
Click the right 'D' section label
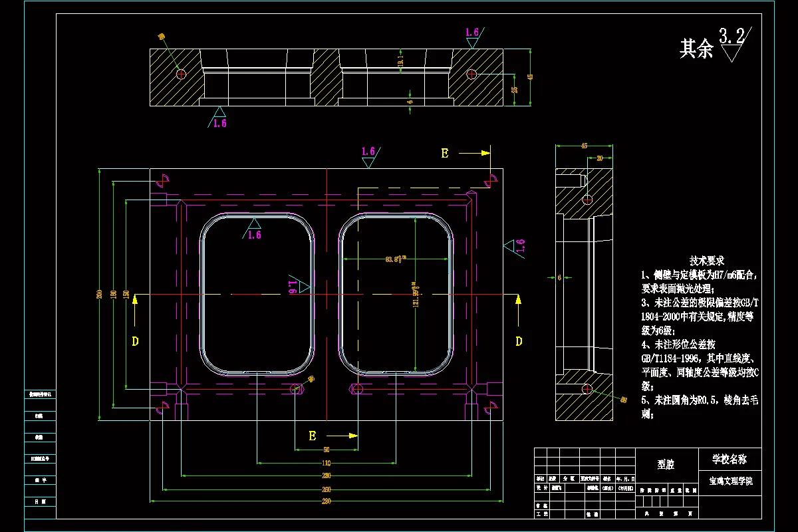click(519, 341)
